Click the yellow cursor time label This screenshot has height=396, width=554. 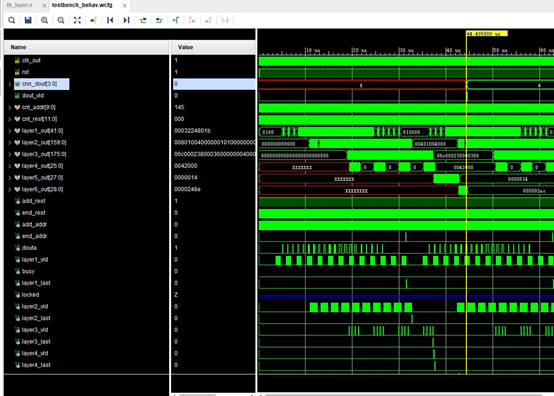(487, 34)
